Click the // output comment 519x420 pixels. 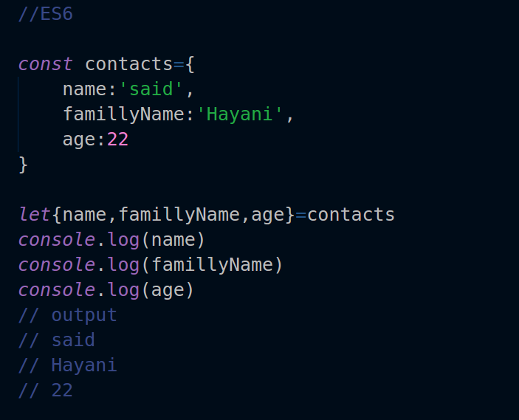68,315
